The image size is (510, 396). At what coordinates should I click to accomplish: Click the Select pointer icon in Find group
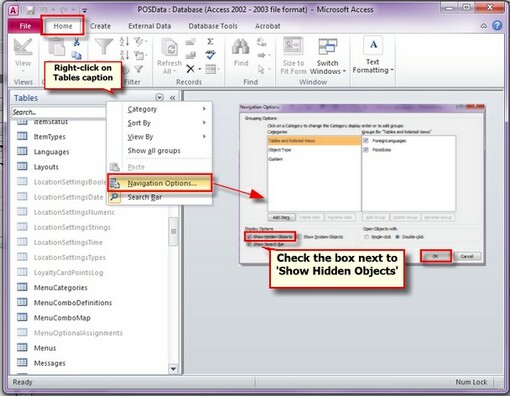[x=261, y=69]
